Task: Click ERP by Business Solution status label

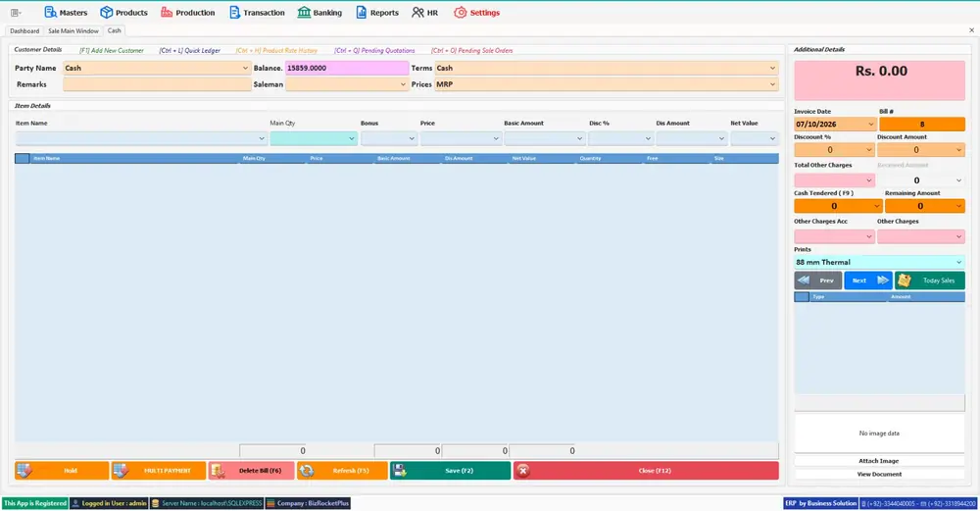Action: click(x=820, y=503)
